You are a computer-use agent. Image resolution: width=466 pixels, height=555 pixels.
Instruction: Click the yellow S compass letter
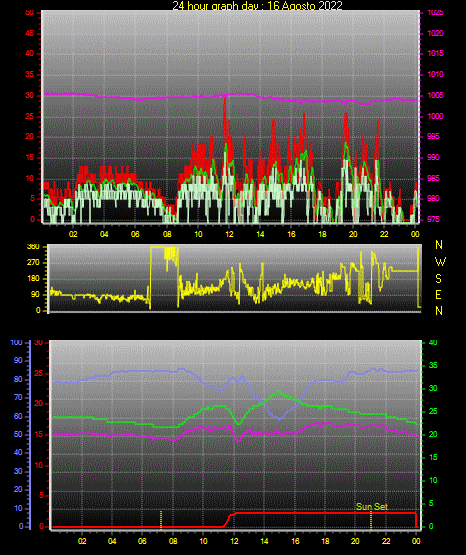438,279
